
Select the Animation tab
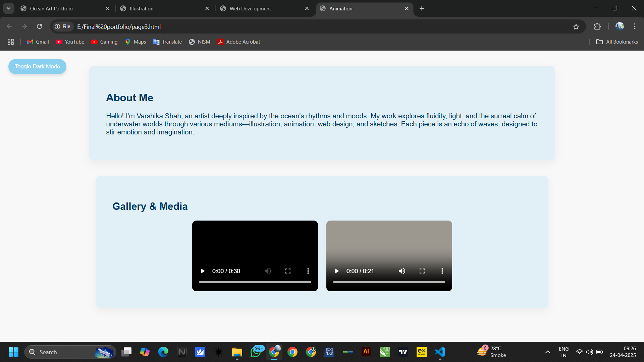tap(365, 9)
